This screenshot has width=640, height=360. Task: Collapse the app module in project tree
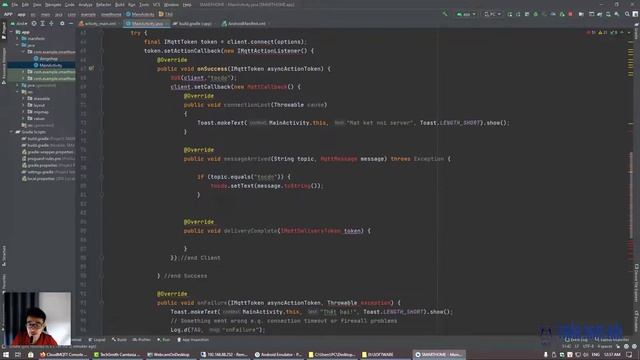pos(12,32)
